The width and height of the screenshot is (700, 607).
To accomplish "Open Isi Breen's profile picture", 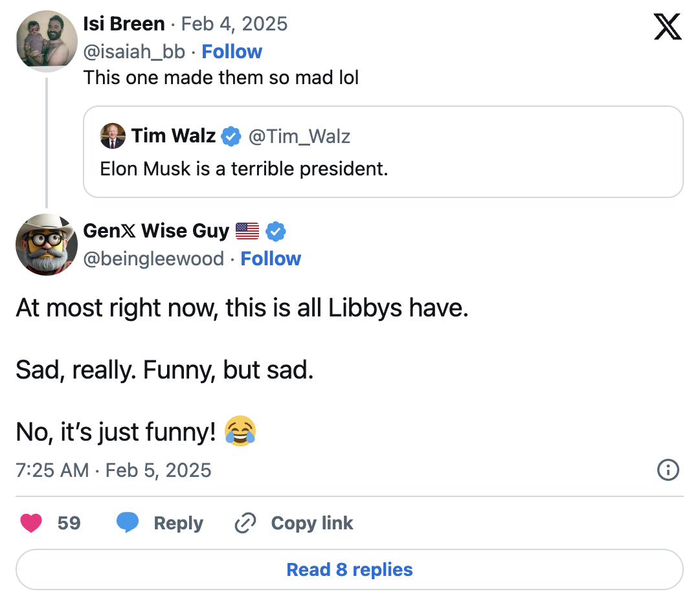I will (47, 41).
